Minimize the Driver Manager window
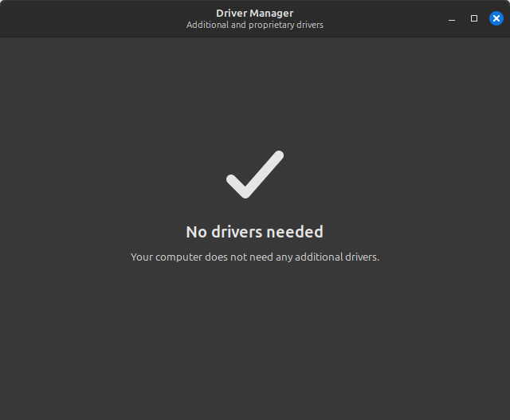 [452, 18]
